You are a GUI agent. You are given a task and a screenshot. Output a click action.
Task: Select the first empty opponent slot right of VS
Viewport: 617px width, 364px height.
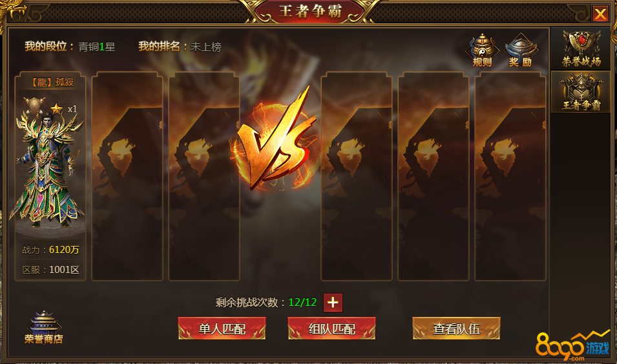357,176
